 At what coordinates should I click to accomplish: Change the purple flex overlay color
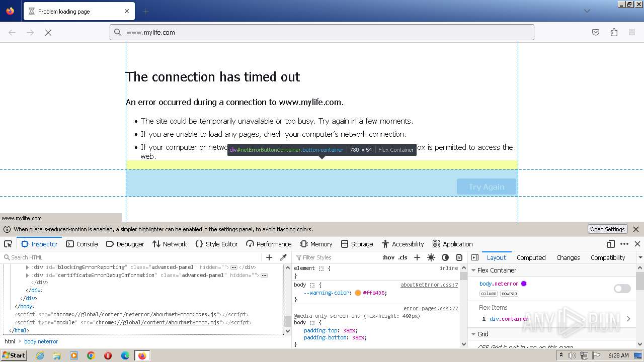click(524, 284)
